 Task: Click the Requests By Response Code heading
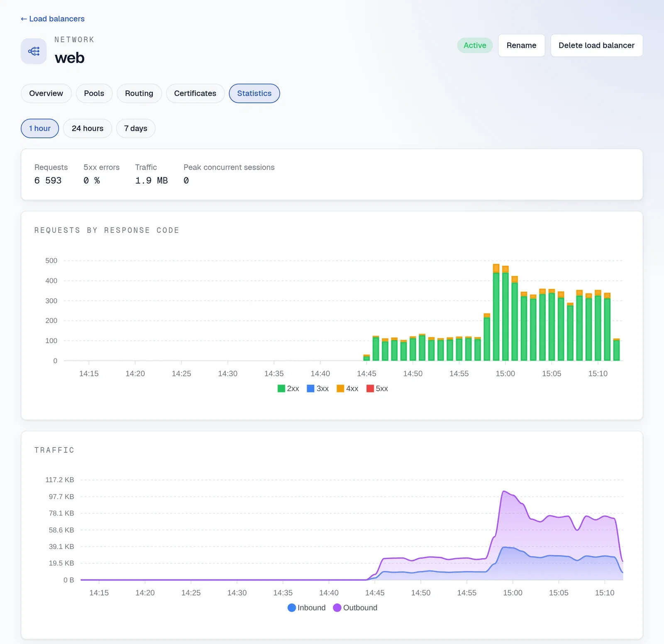pos(107,230)
